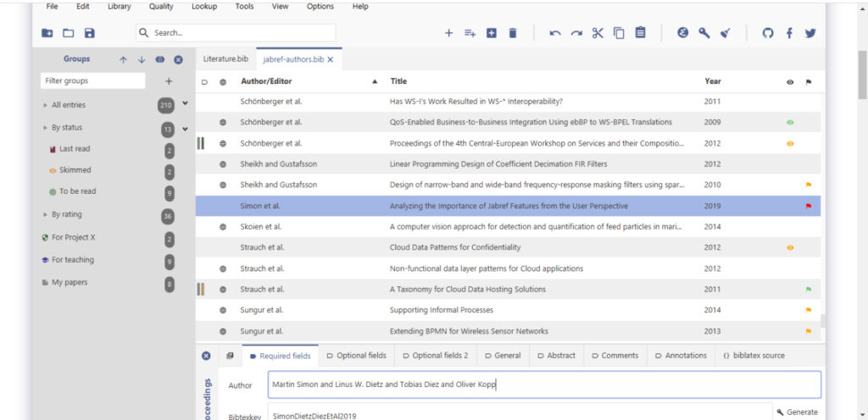Open the Quality menu
The image size is (868, 420).
tap(161, 7)
